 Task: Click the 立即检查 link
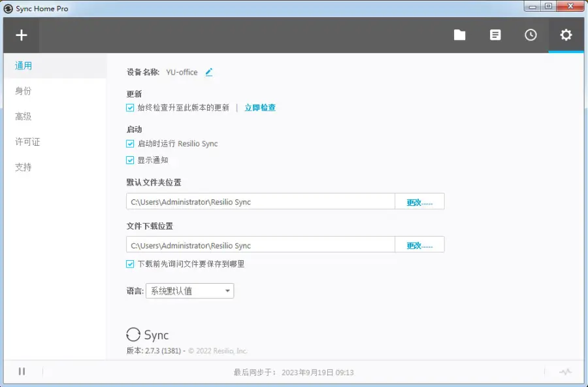point(260,108)
